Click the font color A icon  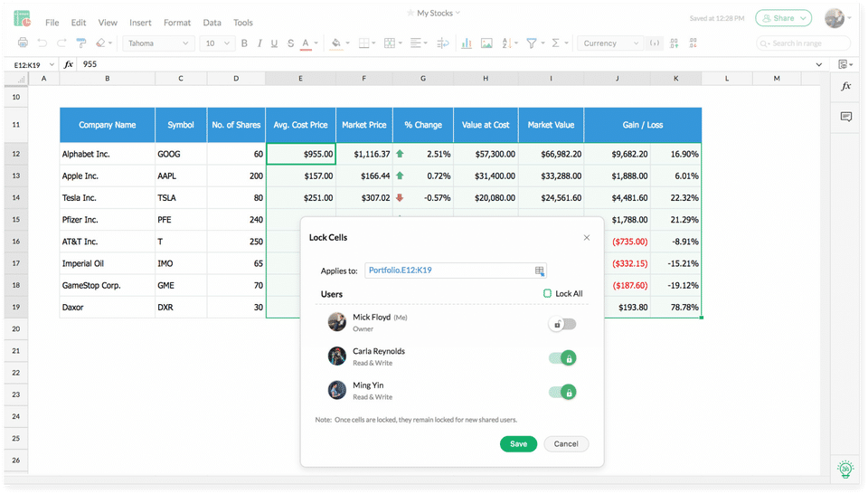[x=306, y=43]
